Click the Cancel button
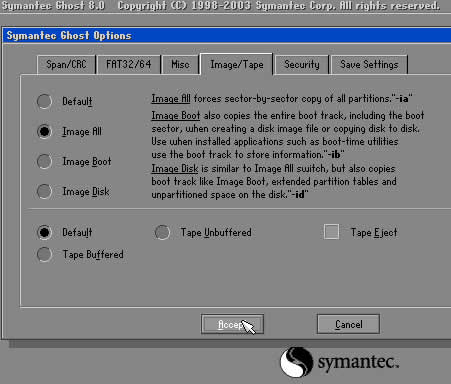The image size is (451, 384). (348, 324)
